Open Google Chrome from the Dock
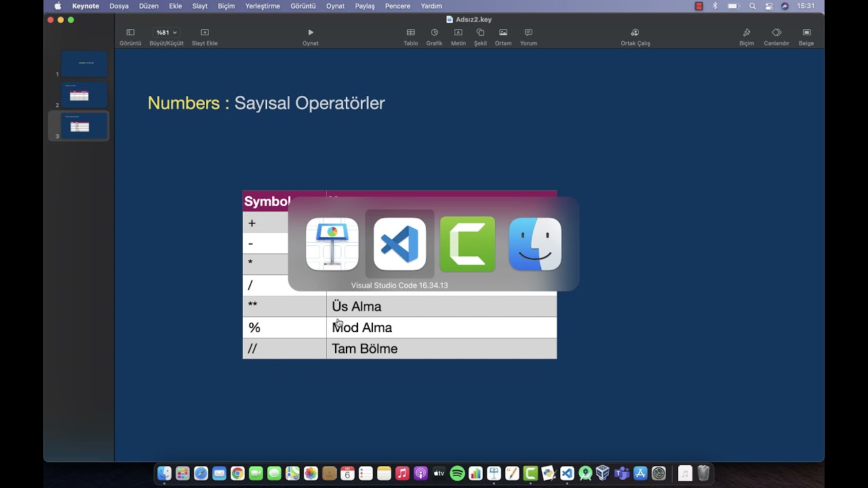 click(x=237, y=474)
